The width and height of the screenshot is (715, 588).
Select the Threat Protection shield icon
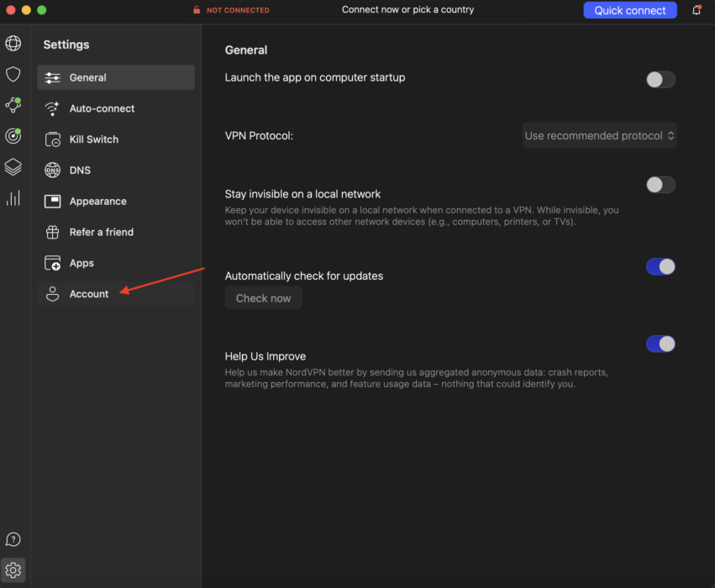click(x=13, y=74)
